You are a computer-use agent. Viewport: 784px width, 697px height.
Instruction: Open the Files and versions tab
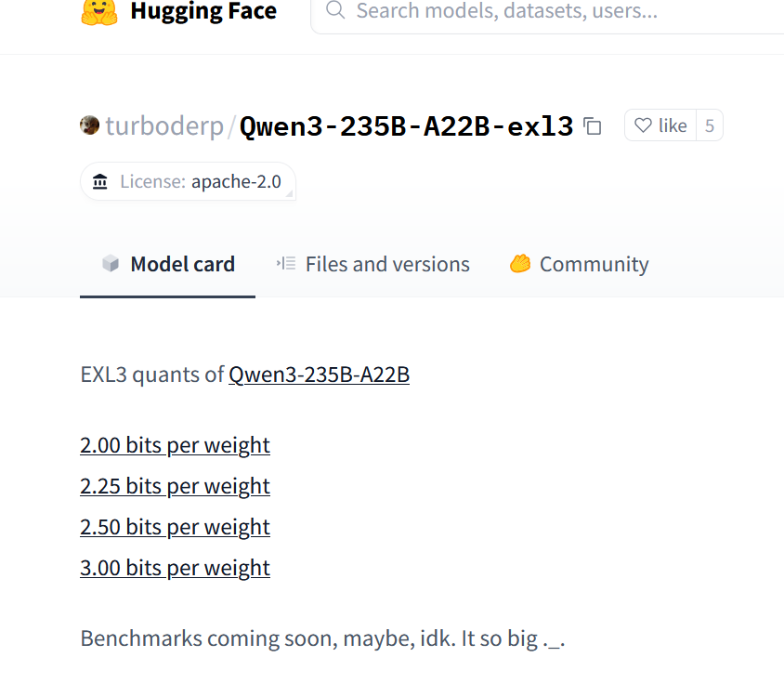373,264
